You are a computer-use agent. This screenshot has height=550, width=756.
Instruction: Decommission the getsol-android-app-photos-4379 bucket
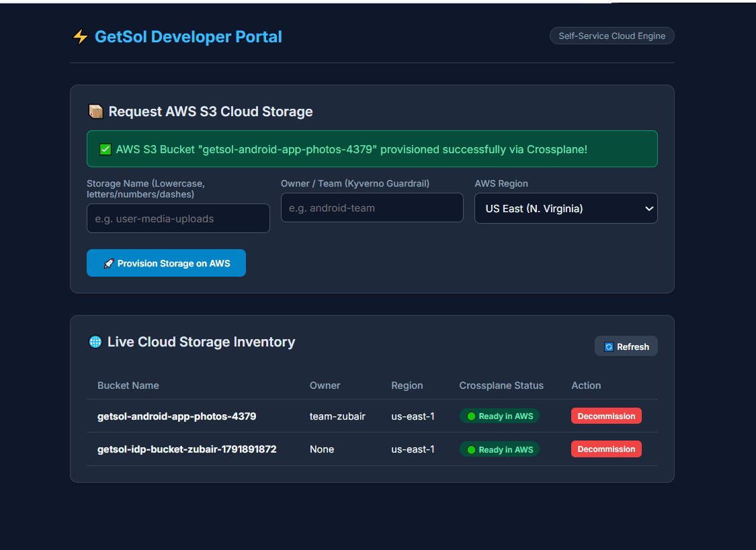tap(606, 416)
